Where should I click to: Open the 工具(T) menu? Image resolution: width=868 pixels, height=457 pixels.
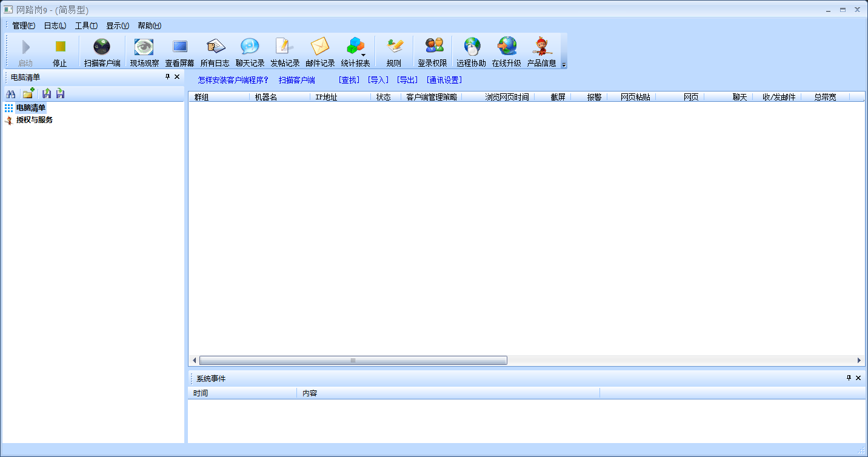(x=85, y=25)
